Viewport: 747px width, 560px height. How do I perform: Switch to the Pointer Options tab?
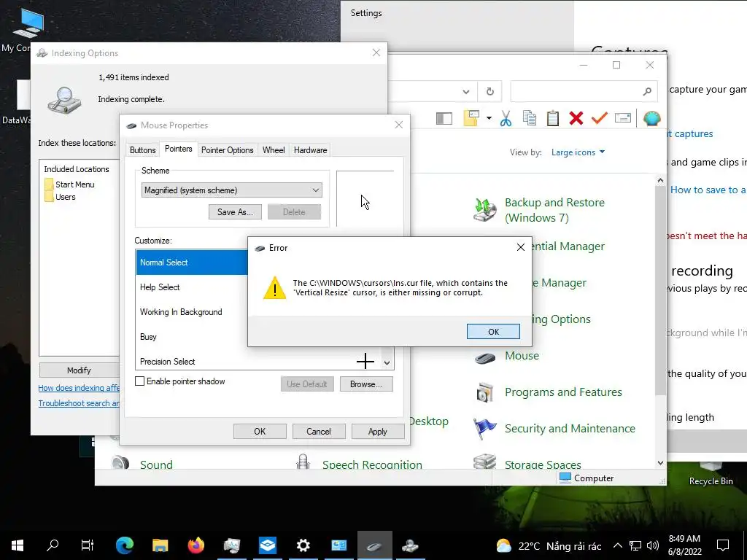(228, 150)
